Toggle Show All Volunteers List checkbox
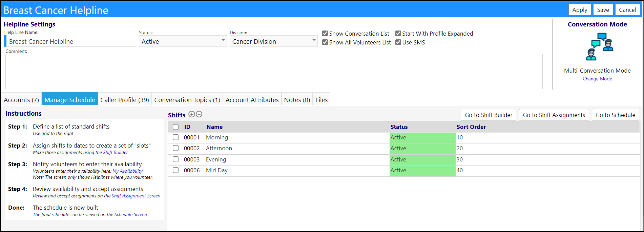 [325, 42]
